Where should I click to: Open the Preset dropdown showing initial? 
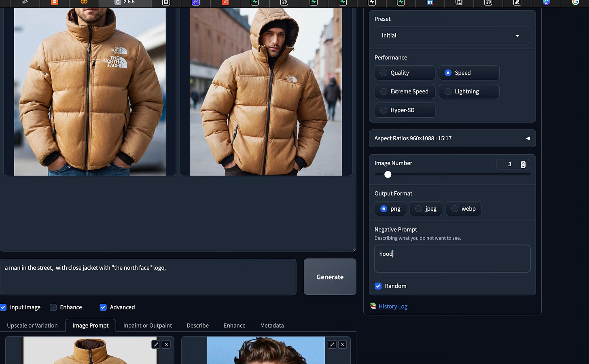click(x=452, y=36)
